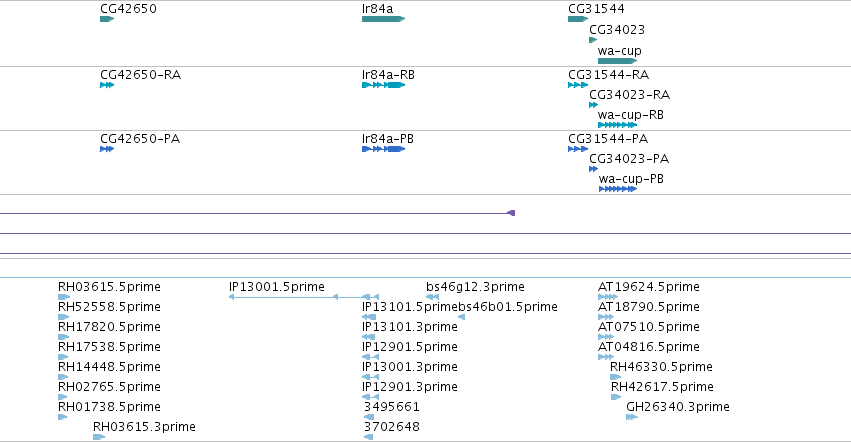This screenshot has width=851, height=442.
Task: Select the wa-cup gene bar
Action: pos(617,61)
